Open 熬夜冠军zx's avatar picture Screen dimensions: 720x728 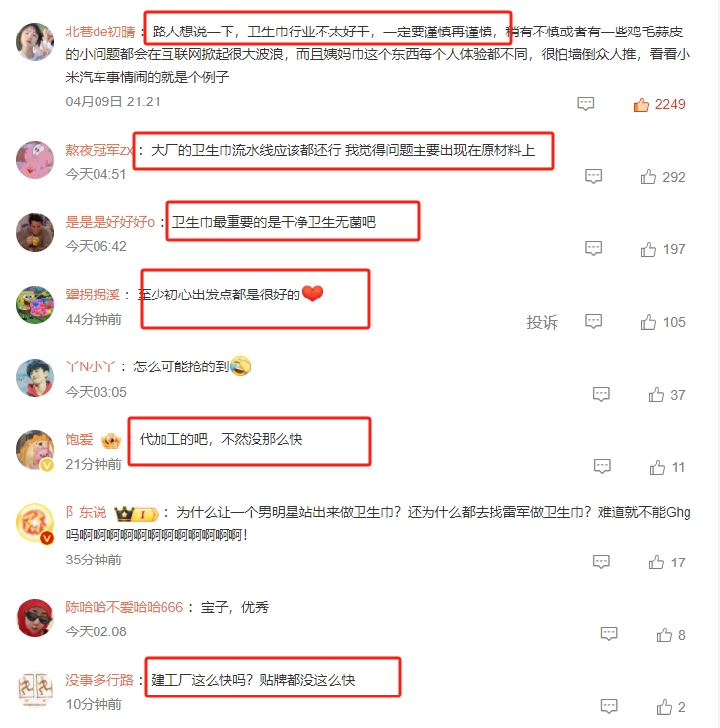pos(34,161)
